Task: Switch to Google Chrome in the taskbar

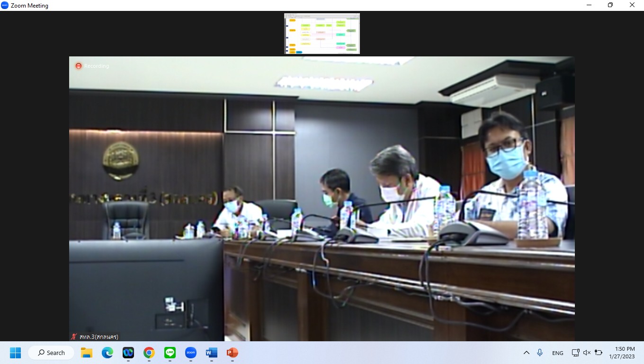Action: point(149,353)
